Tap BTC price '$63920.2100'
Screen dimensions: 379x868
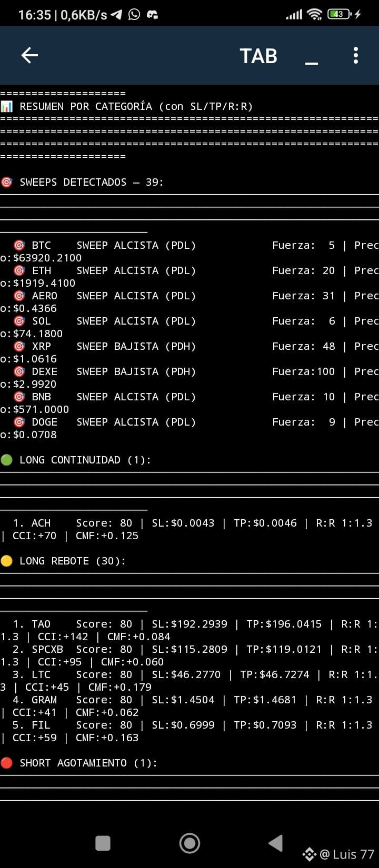coord(47,258)
